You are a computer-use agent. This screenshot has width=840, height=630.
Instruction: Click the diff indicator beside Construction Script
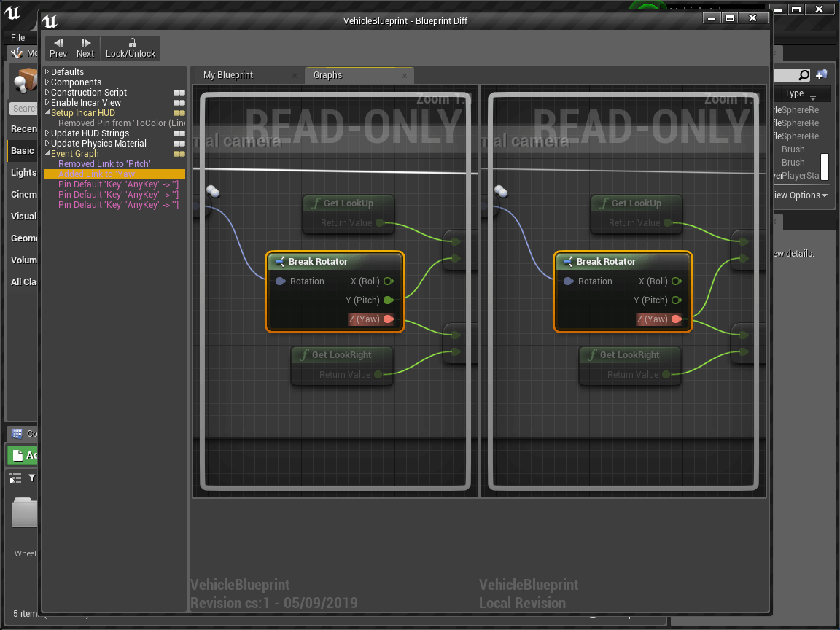[x=179, y=93]
